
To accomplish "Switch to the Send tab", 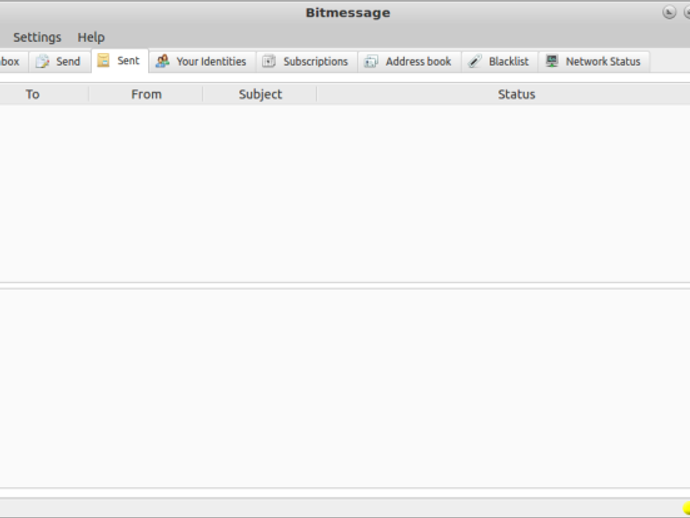I will (59, 61).
